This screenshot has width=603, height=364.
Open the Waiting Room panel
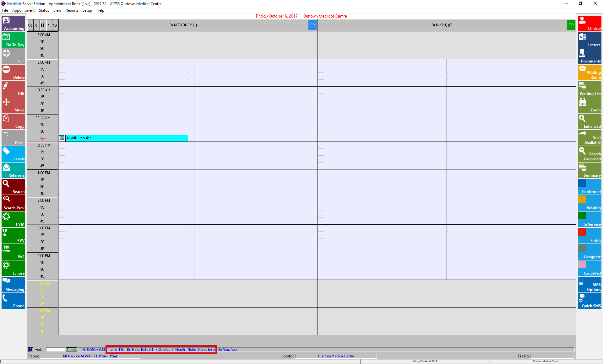pyautogui.click(x=589, y=72)
